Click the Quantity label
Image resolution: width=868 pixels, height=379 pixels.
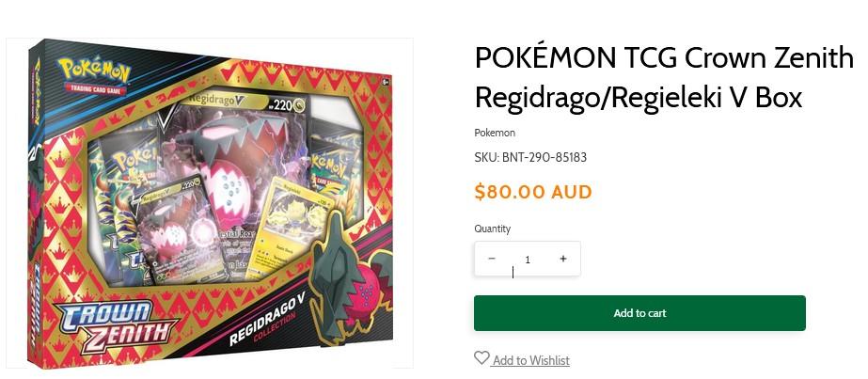point(492,229)
